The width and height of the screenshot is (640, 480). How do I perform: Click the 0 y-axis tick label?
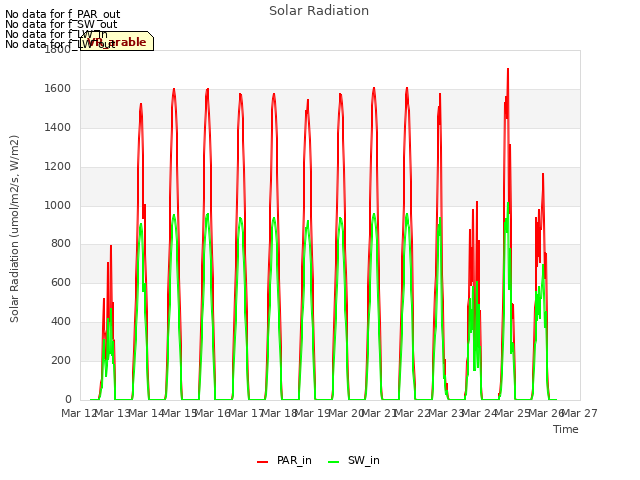point(68,399)
